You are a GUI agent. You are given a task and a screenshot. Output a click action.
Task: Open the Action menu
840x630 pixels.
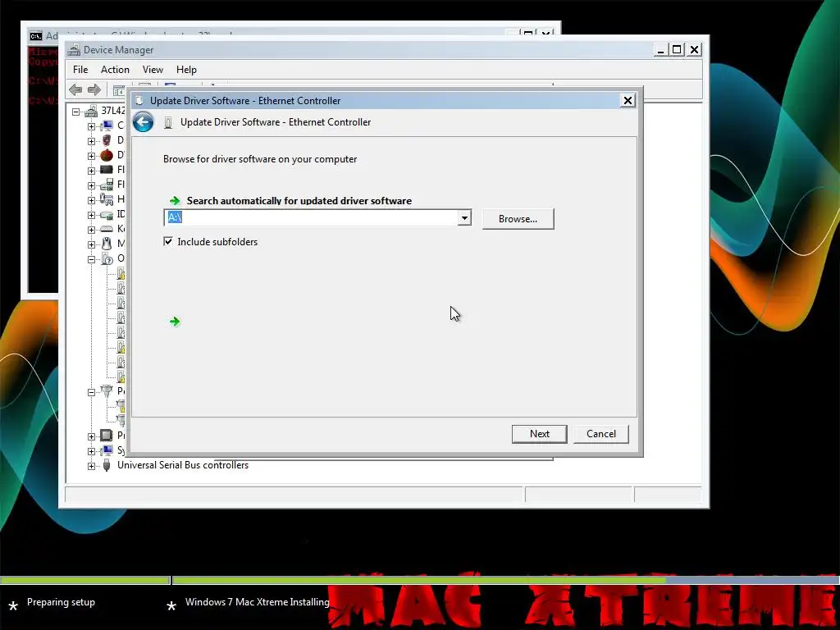coord(115,70)
